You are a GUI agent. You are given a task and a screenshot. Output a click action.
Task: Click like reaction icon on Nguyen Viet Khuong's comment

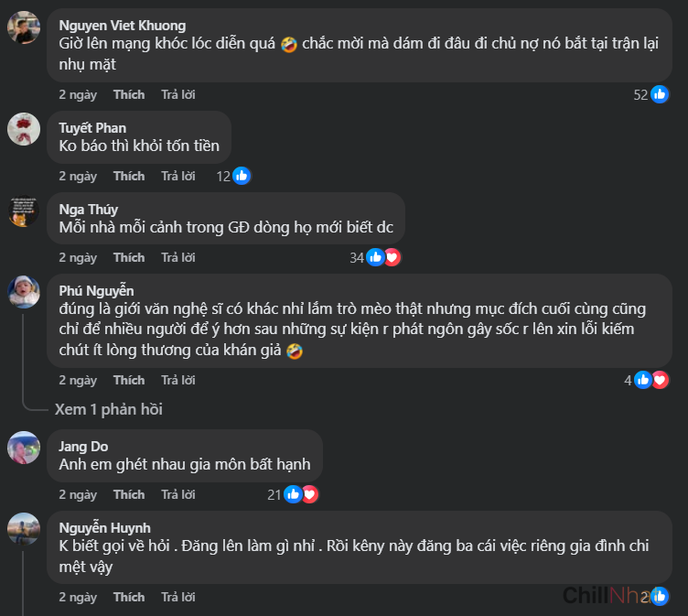point(660,94)
